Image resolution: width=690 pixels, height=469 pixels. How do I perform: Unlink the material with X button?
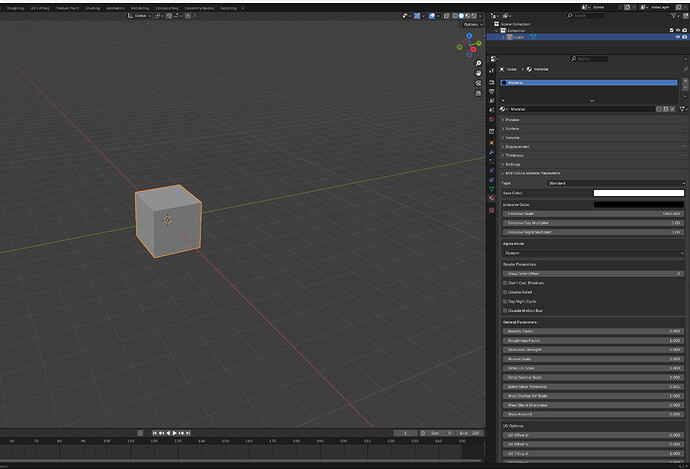[x=672, y=109]
